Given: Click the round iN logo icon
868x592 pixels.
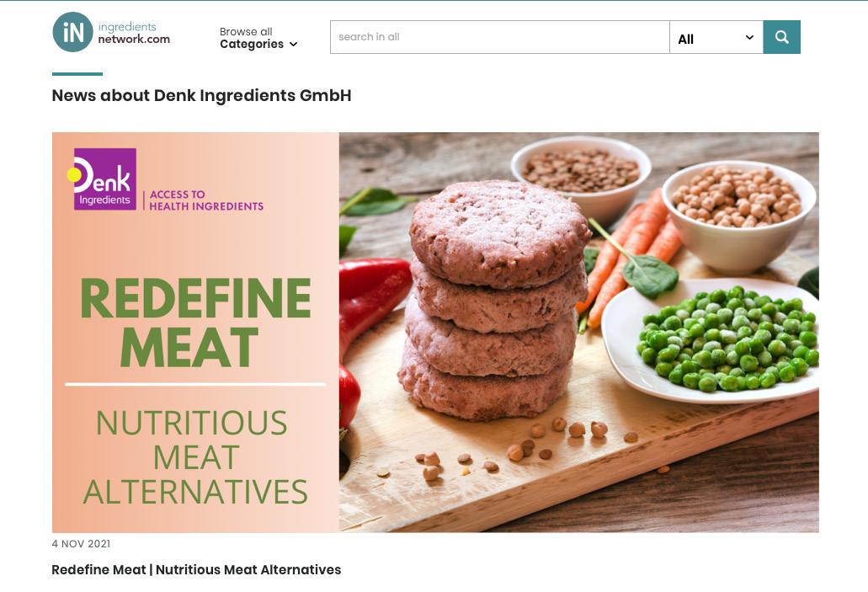Looking at the screenshot, I should (72, 32).
